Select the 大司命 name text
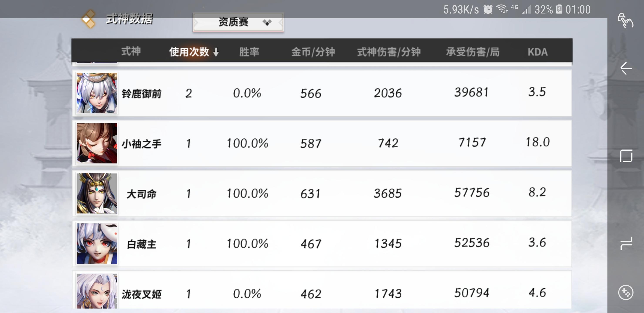The height and width of the screenshot is (313, 644). [x=141, y=194]
